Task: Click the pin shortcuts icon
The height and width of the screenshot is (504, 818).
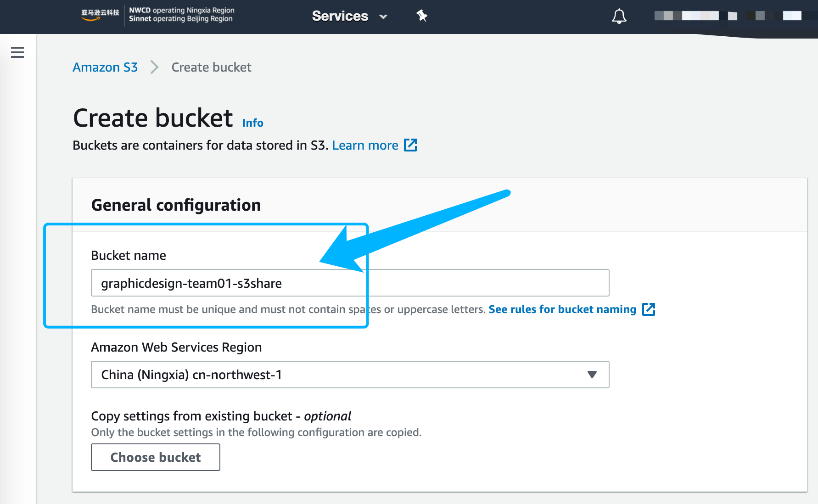Action: (421, 16)
